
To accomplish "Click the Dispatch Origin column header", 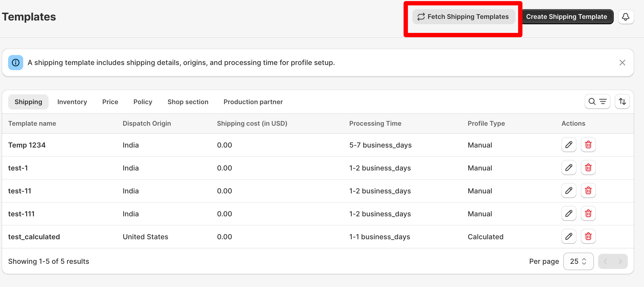I will click(147, 124).
